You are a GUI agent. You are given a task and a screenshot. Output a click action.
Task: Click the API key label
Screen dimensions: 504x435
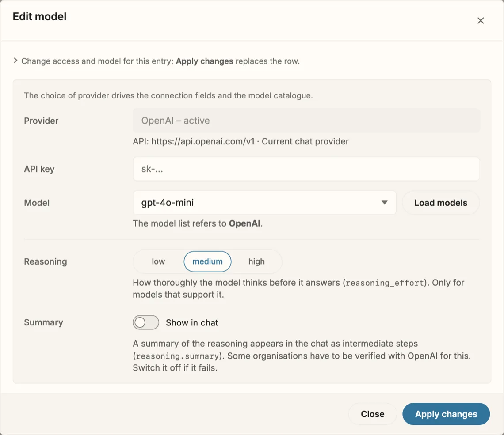pyautogui.click(x=39, y=169)
